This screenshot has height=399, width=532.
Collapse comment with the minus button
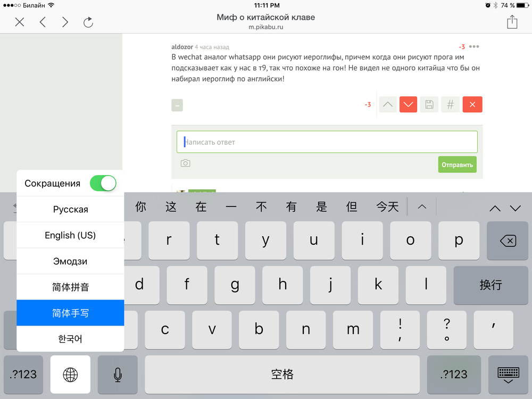pos(177,105)
